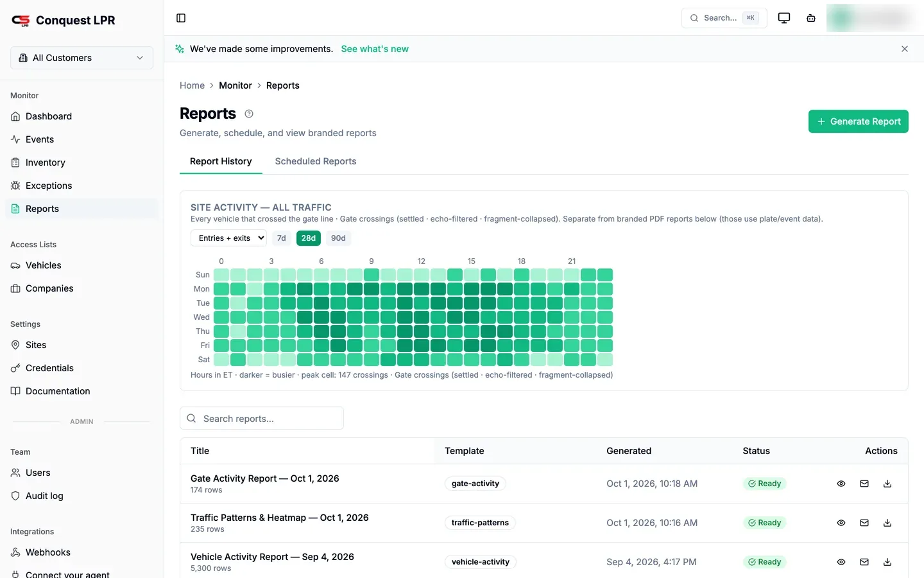924x578 pixels.
Task: Click the Oct 1, 2026, 10:16 AM timestamp
Action: (x=652, y=523)
